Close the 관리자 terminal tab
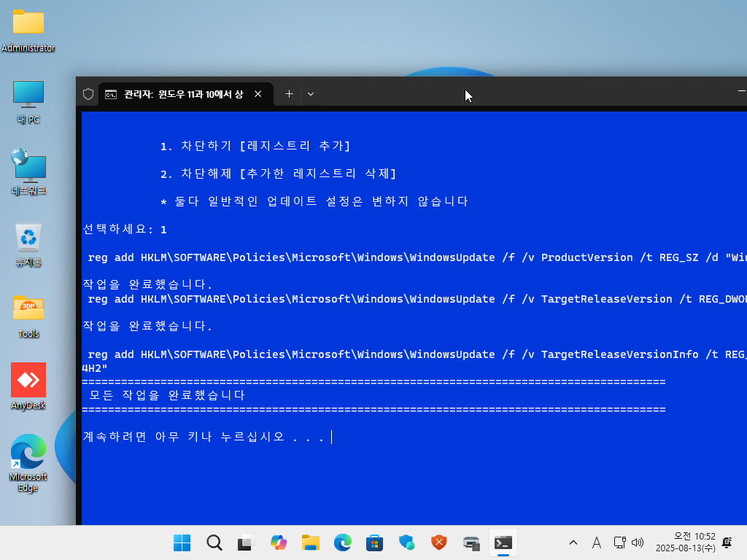Image resolution: width=747 pixels, height=560 pixels. click(258, 94)
